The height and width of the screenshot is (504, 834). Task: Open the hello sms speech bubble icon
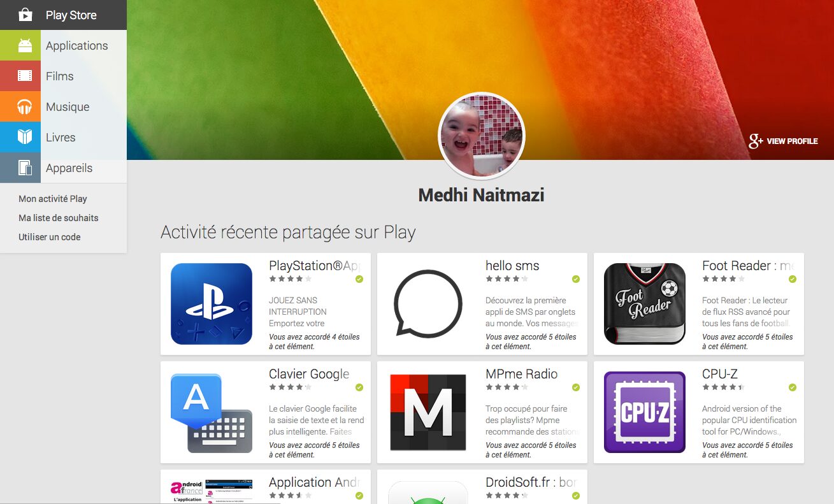click(428, 304)
